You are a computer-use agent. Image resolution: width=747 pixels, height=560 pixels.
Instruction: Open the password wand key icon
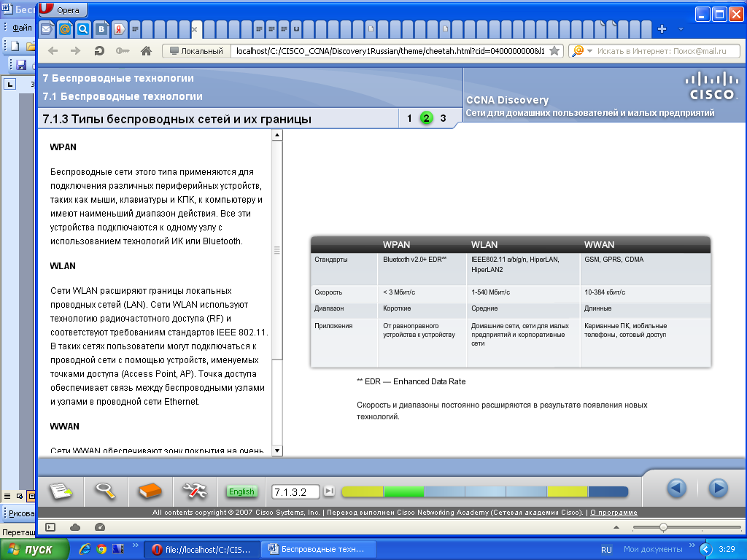click(123, 50)
